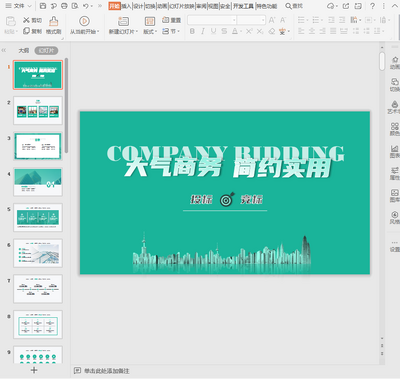Switch panel to Slides (幻灯片) view pill

(46, 50)
